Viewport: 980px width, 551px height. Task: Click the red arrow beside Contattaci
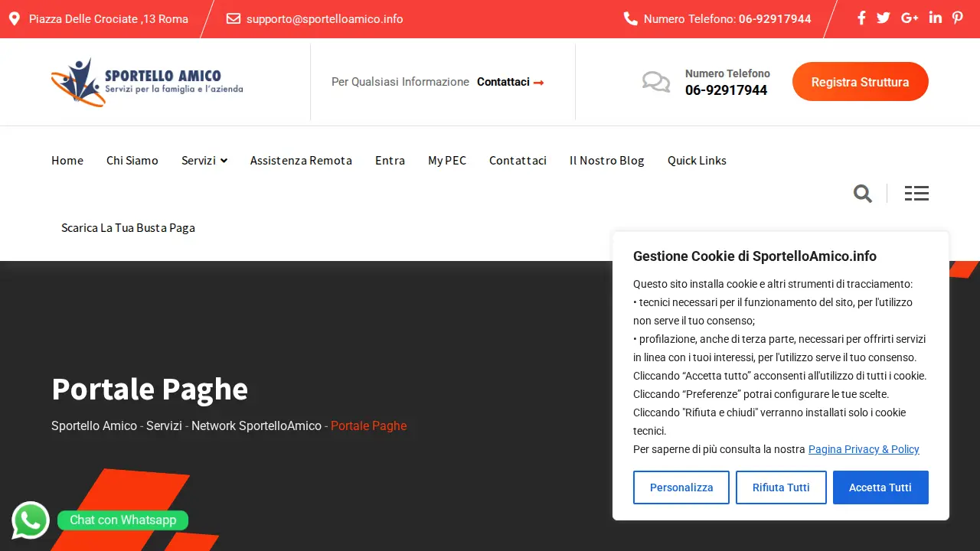tap(539, 83)
